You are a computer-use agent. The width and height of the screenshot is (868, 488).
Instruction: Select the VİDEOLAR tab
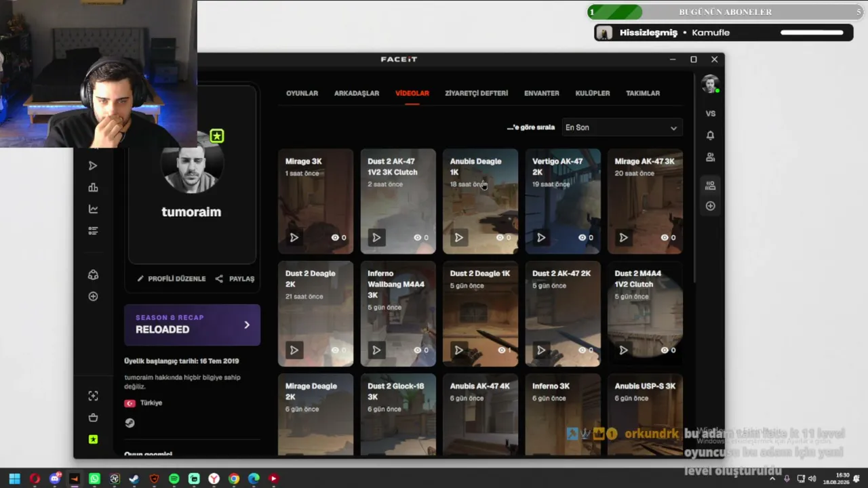click(412, 94)
